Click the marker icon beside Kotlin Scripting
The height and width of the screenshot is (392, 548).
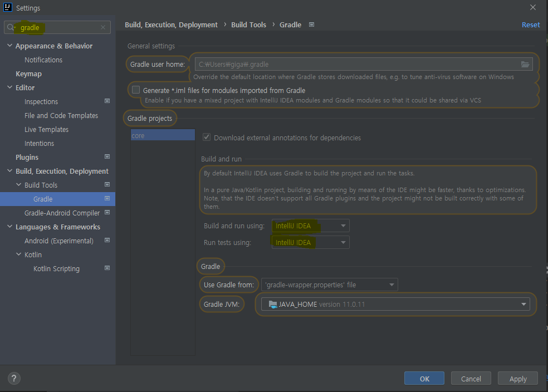click(107, 268)
